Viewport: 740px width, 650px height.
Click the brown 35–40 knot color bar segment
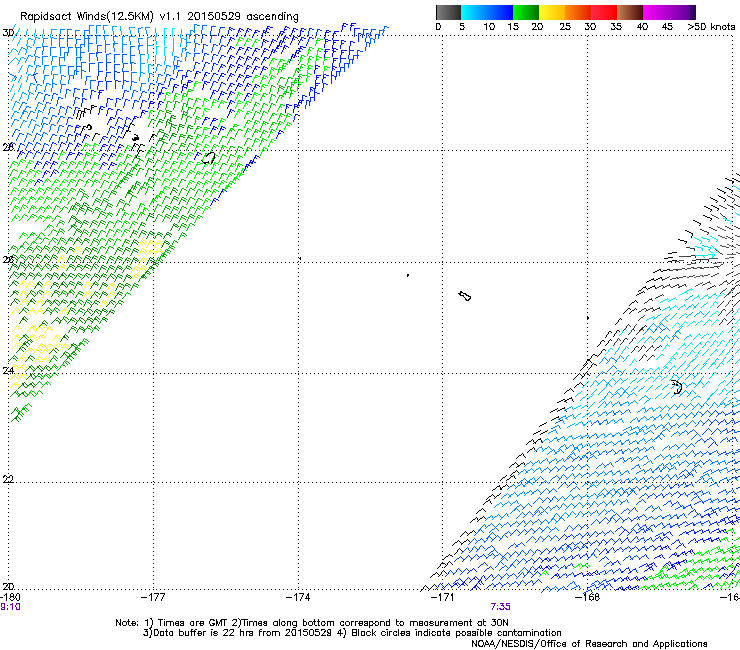(x=630, y=12)
